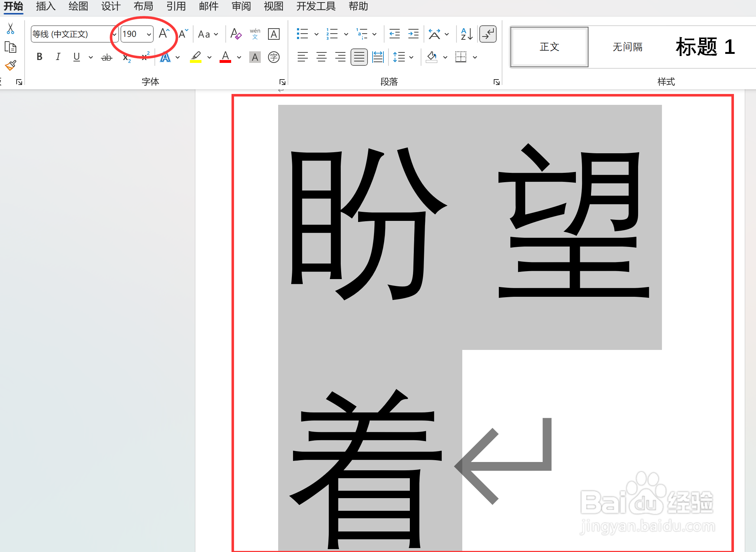Click the Cut scissors icon
The image size is (756, 552).
click(10, 29)
